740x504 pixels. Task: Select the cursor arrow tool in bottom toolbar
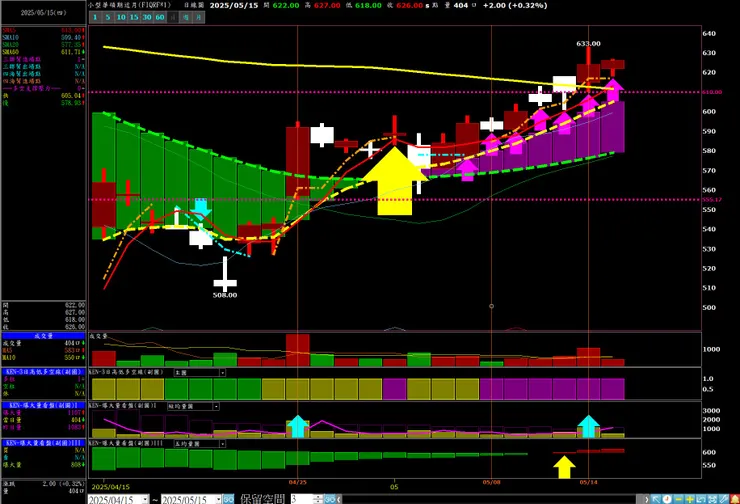[x=655, y=499]
